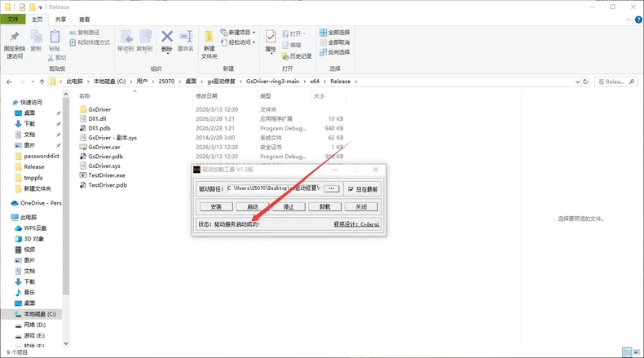Click the driver path input field
Image resolution: width=644 pixels, height=358 pixels.
click(x=274, y=188)
